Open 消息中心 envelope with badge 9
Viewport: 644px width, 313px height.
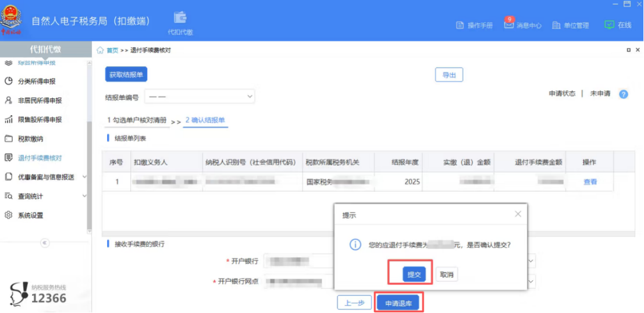pos(509,24)
